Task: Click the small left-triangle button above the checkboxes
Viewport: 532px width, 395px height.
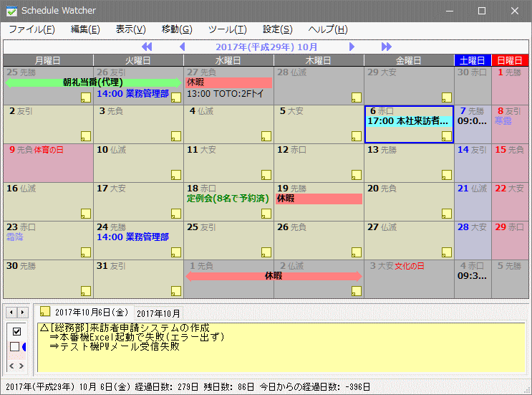Action: (x=11, y=312)
